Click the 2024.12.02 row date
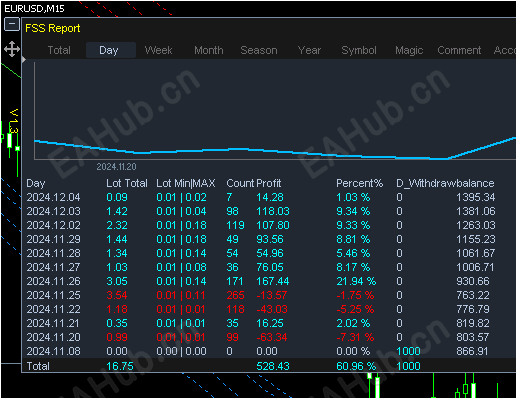This screenshot has height=398, width=516. pyautogui.click(x=53, y=225)
